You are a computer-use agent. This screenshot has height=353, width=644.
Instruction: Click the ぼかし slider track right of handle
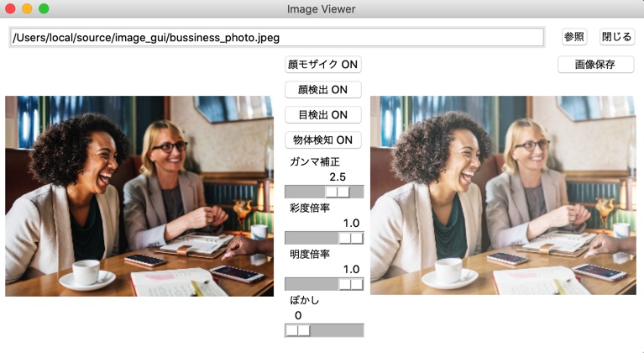337,330
